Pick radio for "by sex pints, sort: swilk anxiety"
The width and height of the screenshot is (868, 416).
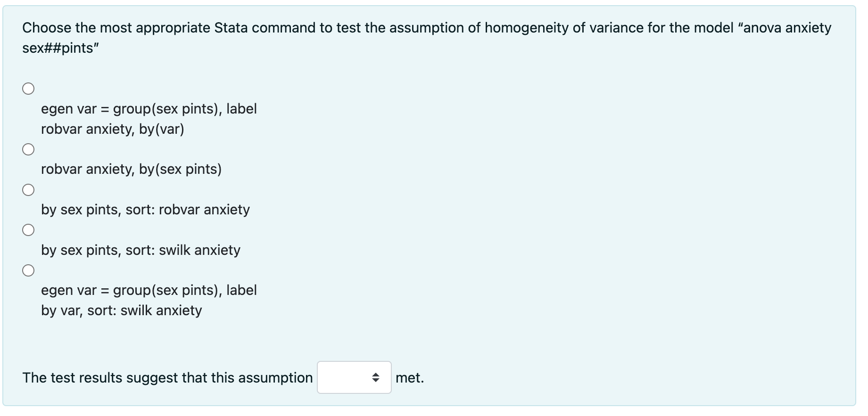pyautogui.click(x=28, y=230)
